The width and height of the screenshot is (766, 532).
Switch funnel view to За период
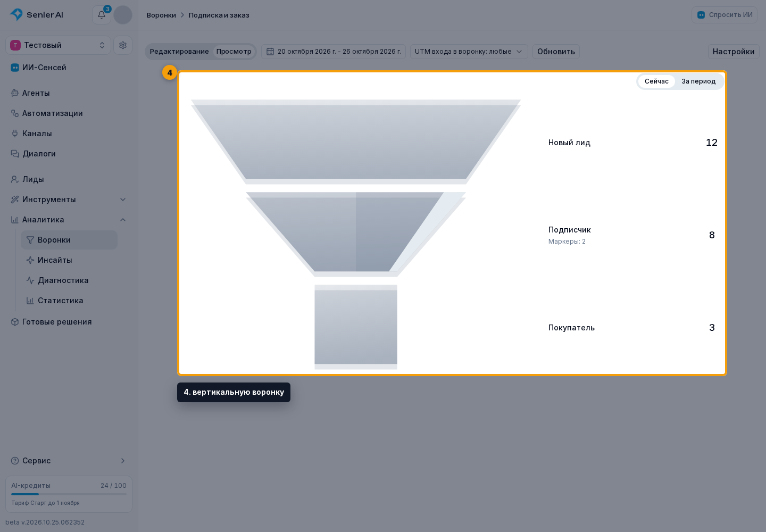[x=698, y=81]
